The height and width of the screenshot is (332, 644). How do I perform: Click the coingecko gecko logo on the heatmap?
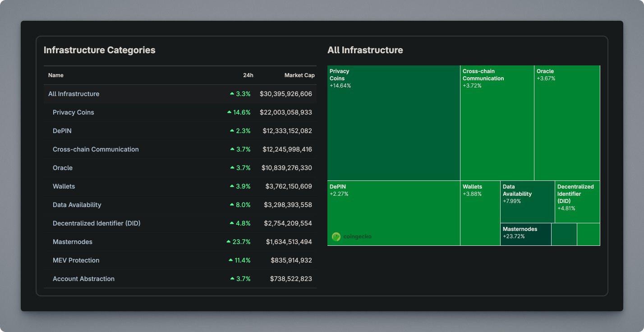336,236
